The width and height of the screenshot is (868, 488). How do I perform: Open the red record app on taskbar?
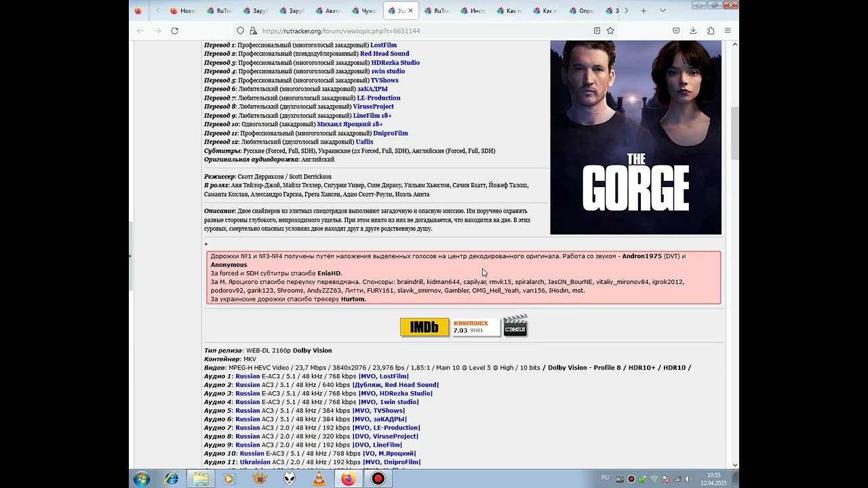pos(378,479)
